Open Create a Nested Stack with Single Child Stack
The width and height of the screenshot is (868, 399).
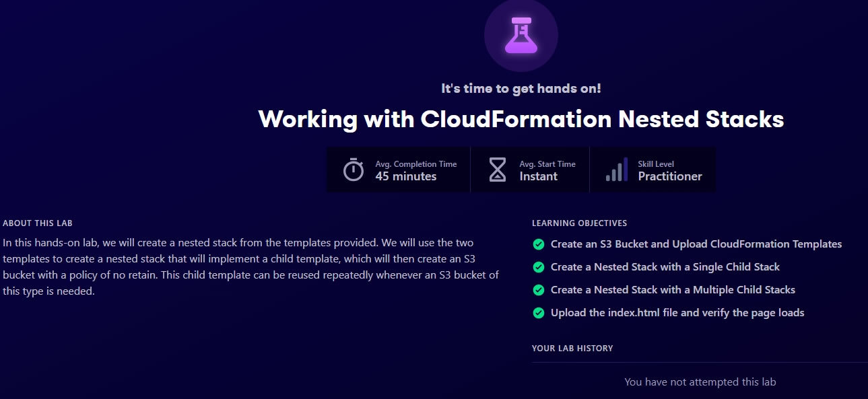pyautogui.click(x=665, y=267)
